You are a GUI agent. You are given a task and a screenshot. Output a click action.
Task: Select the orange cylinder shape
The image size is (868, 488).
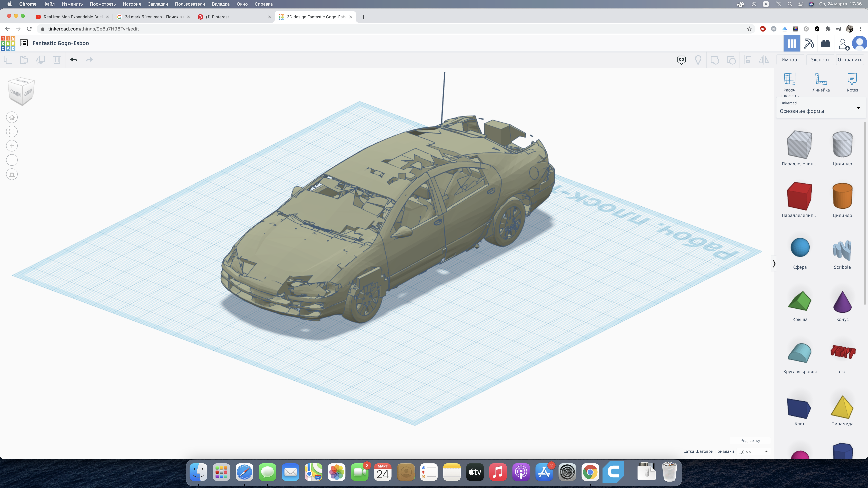point(842,196)
